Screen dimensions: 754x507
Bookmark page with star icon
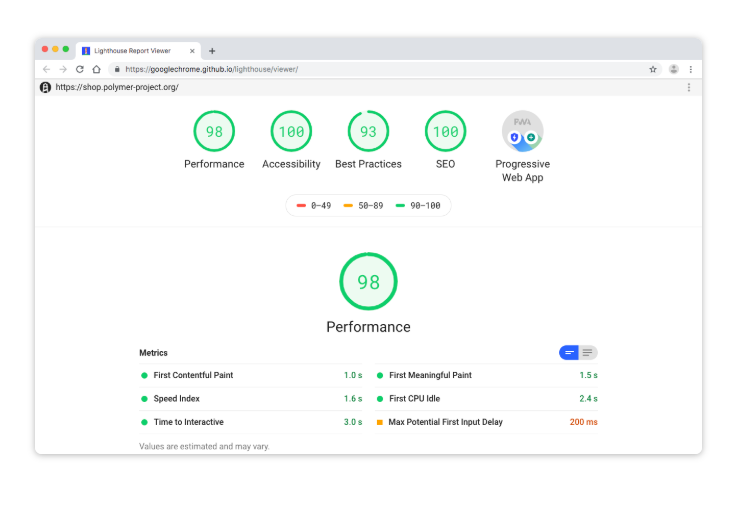[653, 69]
